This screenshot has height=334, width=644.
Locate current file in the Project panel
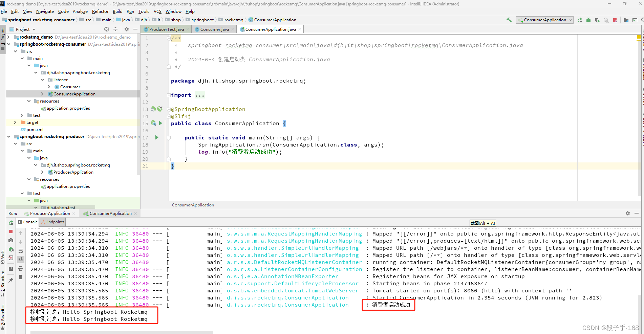[107, 29]
